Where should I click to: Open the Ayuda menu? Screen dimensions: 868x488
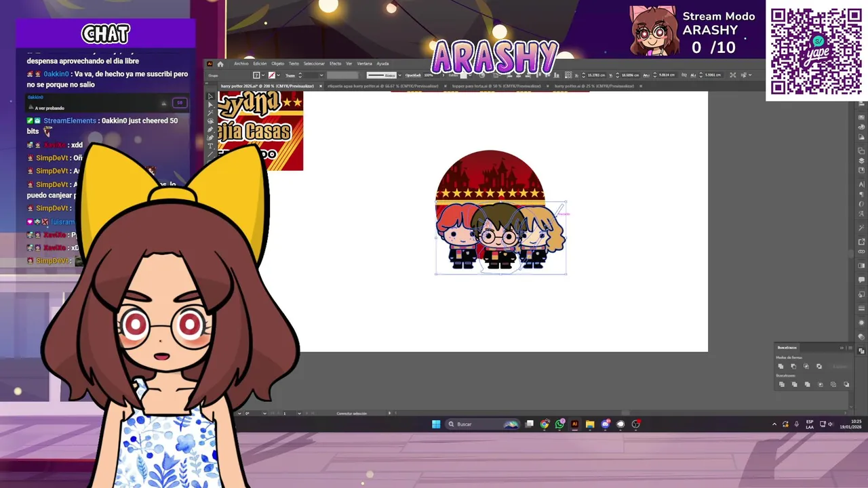(x=382, y=64)
